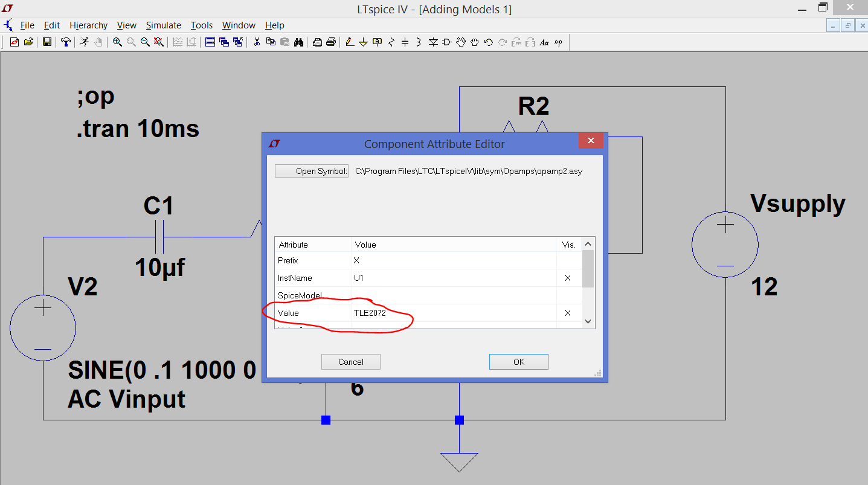Click scroll-down arrow in attribute list
Image resolution: width=868 pixels, height=485 pixels.
[588, 323]
